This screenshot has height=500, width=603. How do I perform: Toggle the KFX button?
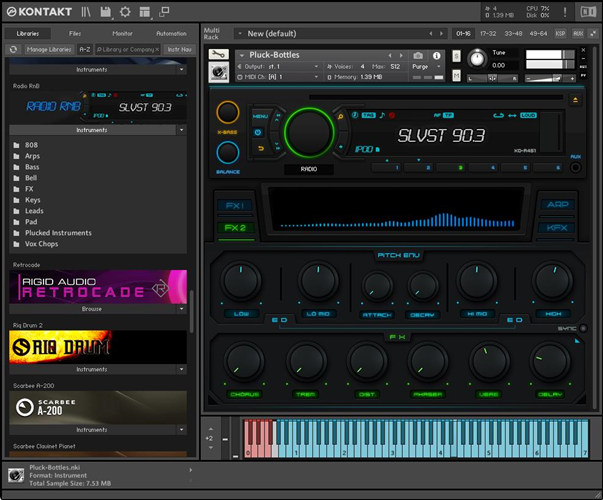pyautogui.click(x=557, y=228)
